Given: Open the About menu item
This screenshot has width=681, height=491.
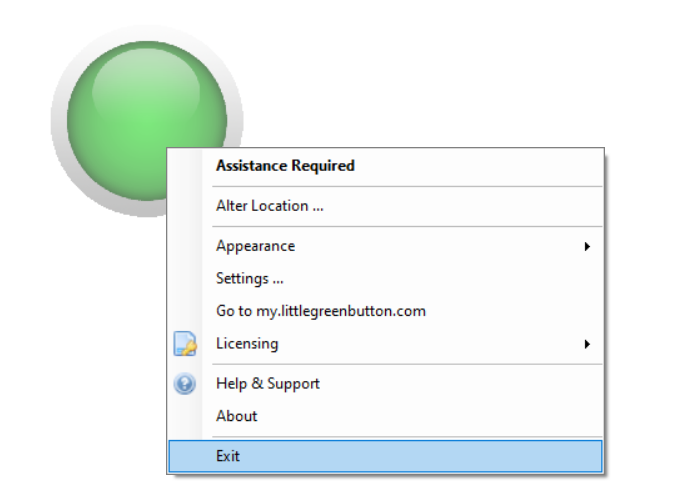Looking at the screenshot, I should (386, 416).
